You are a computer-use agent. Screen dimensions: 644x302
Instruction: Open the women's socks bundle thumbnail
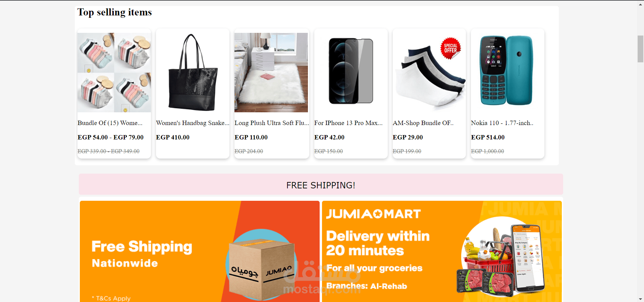(x=114, y=72)
